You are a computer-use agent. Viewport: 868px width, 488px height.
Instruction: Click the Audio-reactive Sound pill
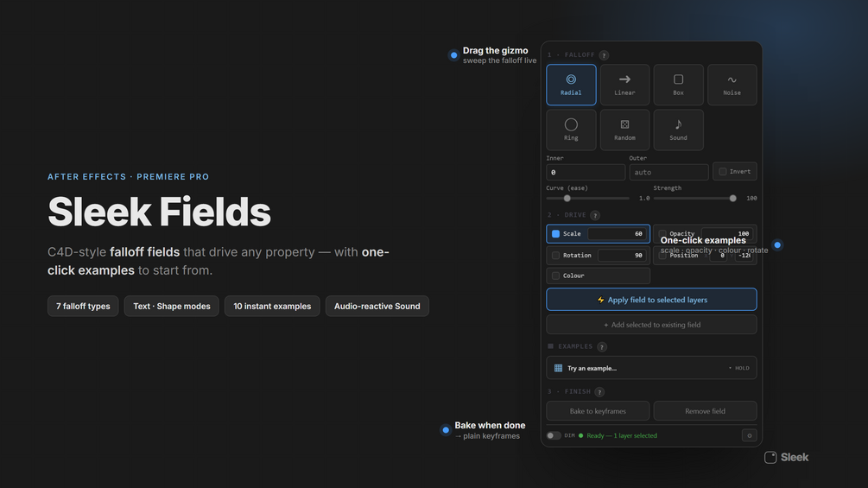tap(377, 306)
